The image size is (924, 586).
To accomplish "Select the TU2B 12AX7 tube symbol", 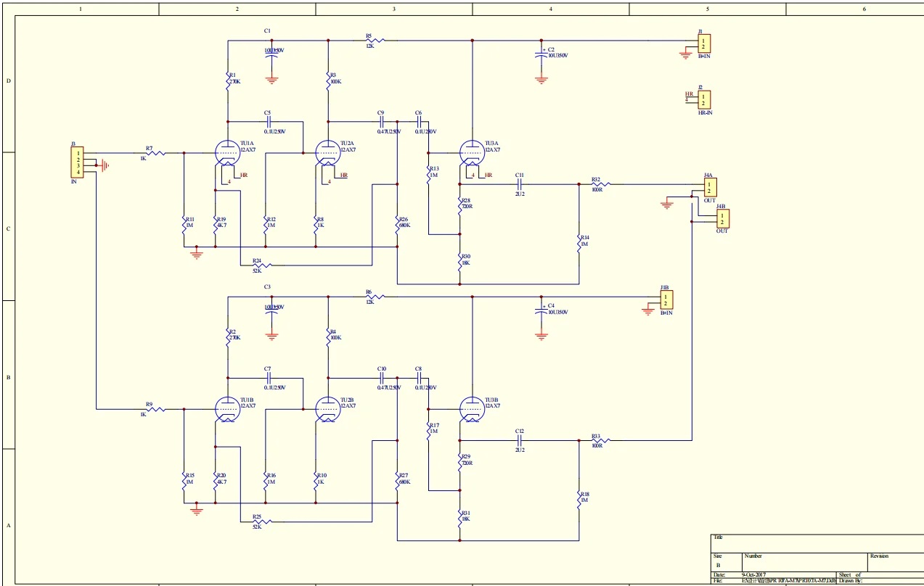I will pos(327,410).
